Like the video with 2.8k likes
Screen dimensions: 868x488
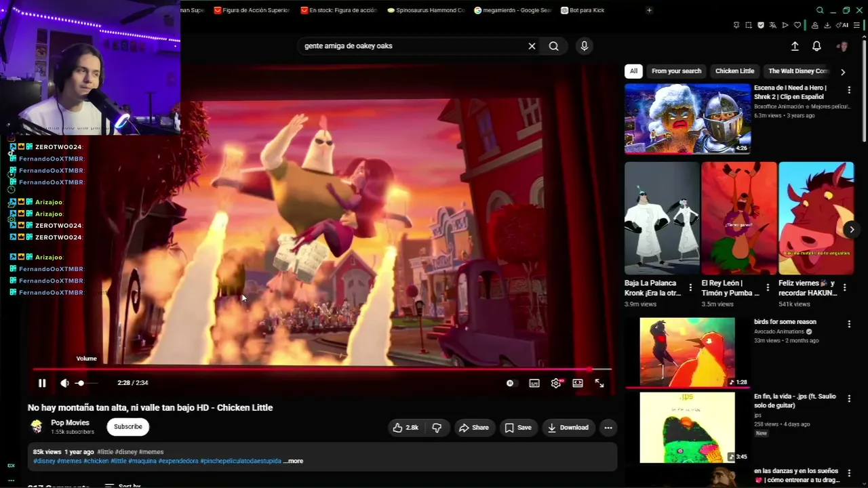[x=406, y=428]
